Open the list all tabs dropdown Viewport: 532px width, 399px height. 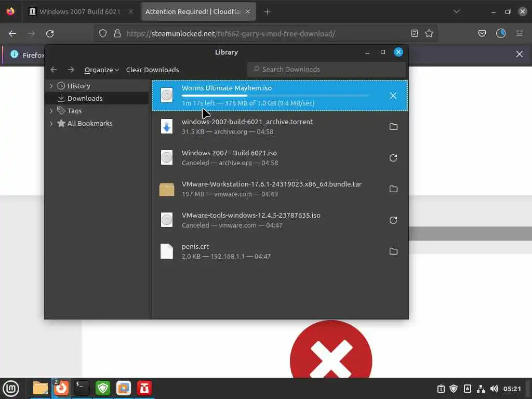457,11
